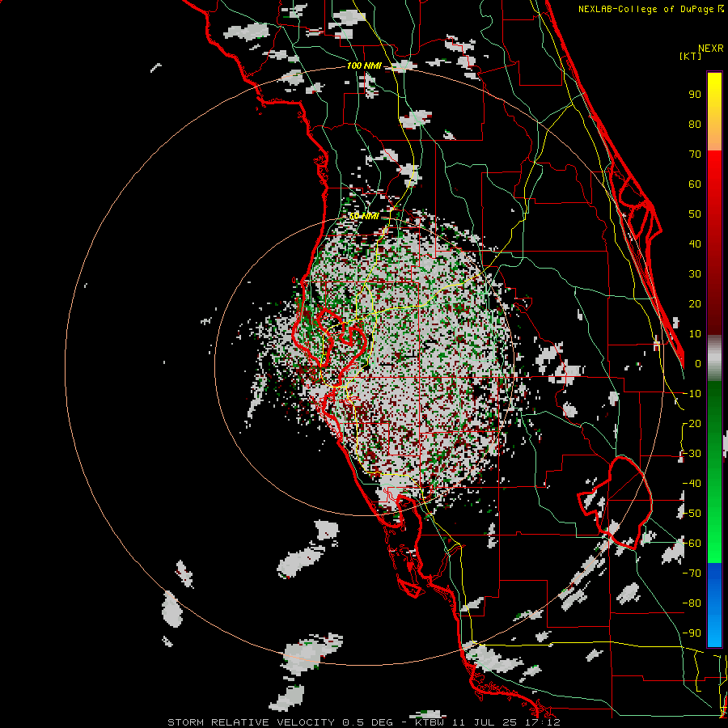Click the -40 value on velocity scale

692,484
